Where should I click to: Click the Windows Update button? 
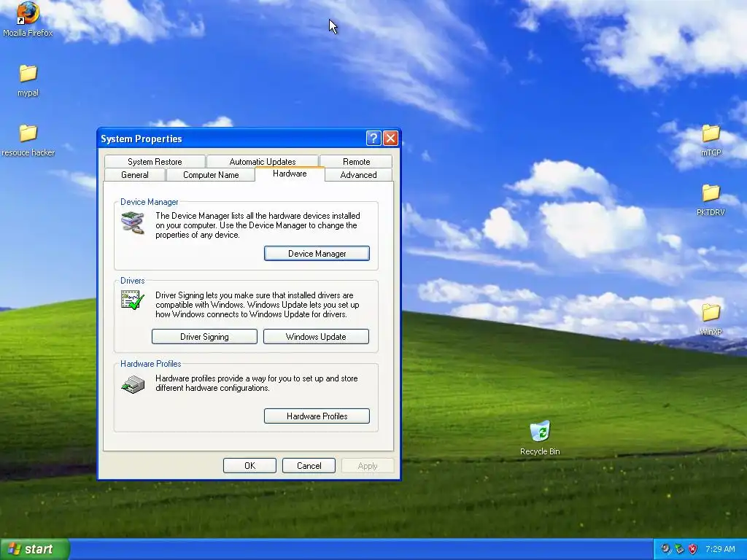(316, 337)
